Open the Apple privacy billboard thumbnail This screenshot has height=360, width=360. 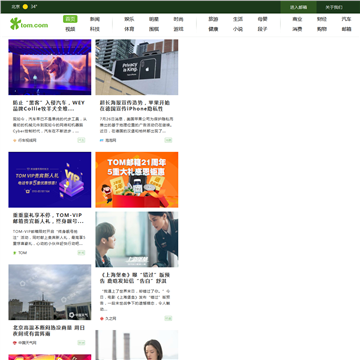click(x=137, y=67)
